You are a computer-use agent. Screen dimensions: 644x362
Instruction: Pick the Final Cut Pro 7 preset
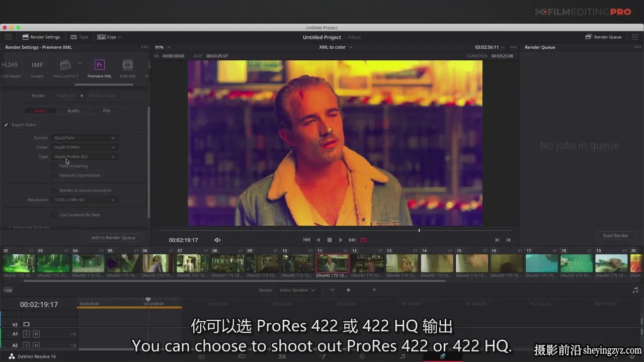tap(65, 69)
